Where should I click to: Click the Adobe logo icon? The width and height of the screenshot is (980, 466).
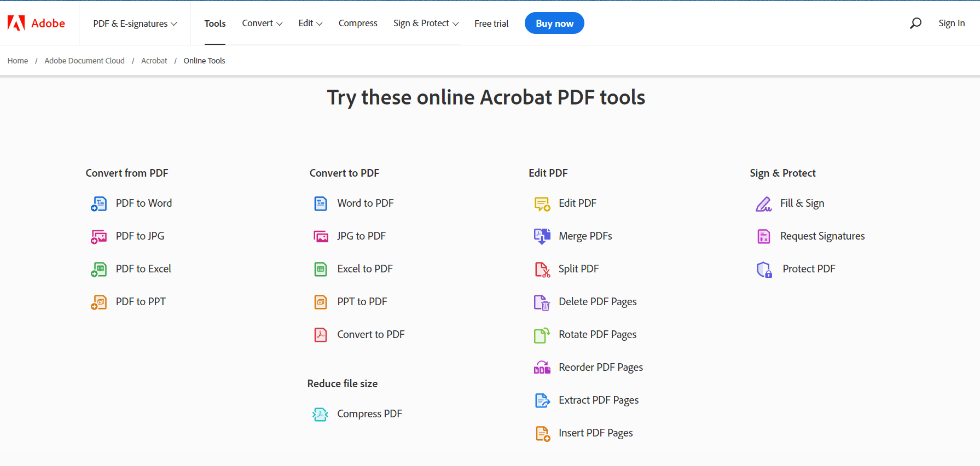pos(16,23)
